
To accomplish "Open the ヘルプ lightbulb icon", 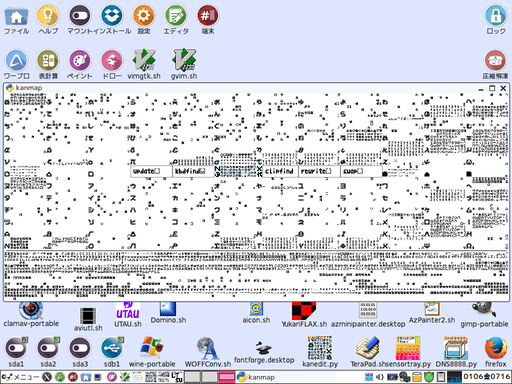I will [48, 16].
